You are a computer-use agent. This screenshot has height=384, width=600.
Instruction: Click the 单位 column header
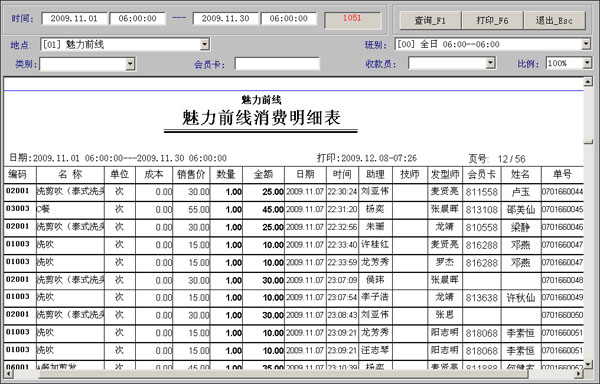point(120,174)
